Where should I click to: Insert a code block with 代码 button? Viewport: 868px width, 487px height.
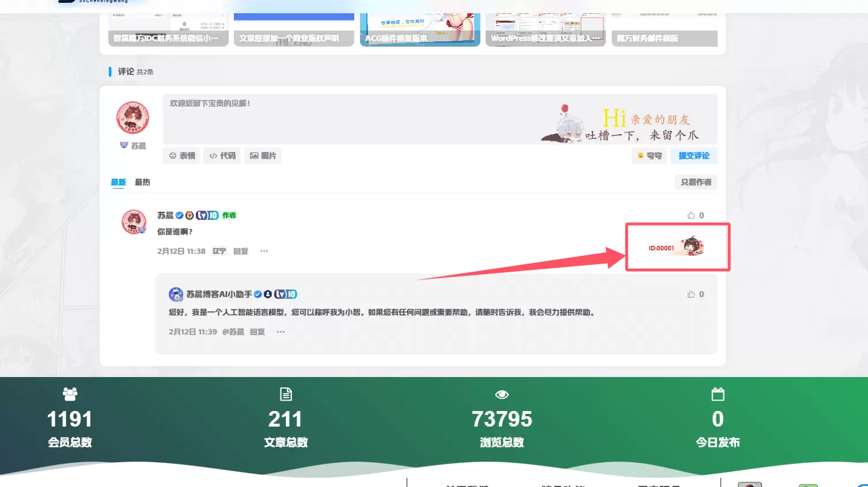pyautogui.click(x=222, y=155)
